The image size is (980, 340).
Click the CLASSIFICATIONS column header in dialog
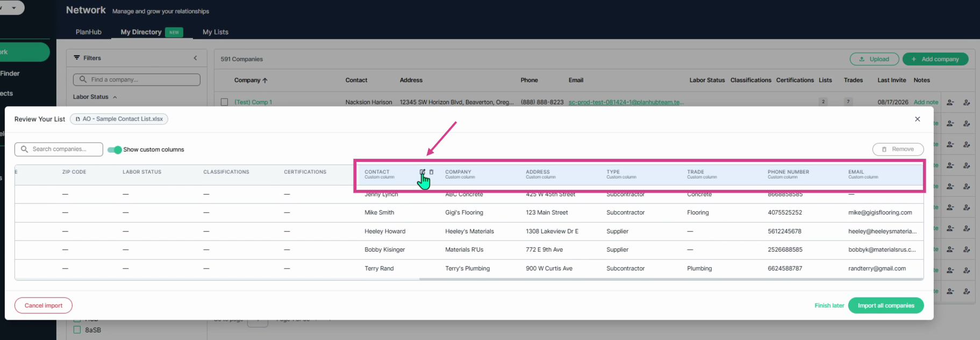pos(226,172)
